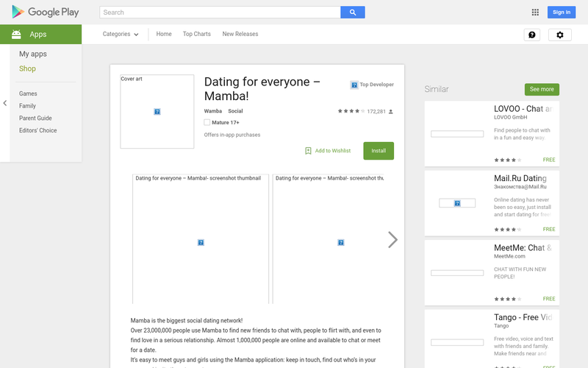This screenshot has width=588, height=368.
Task: Open the Wamba developer link
Action: tap(213, 111)
